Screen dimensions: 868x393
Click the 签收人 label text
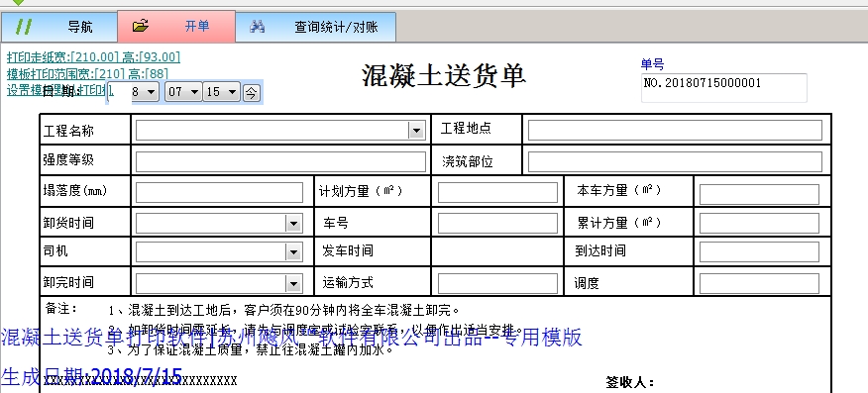coord(630,382)
